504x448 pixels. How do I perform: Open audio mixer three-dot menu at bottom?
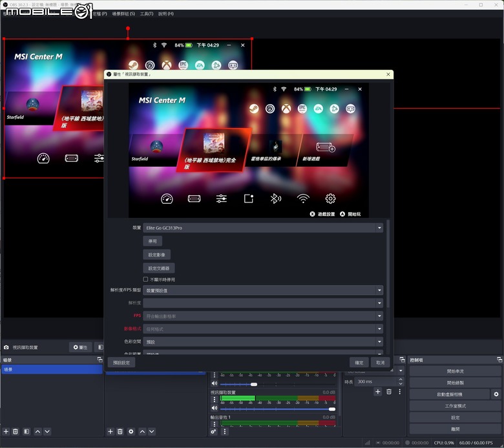point(225,432)
